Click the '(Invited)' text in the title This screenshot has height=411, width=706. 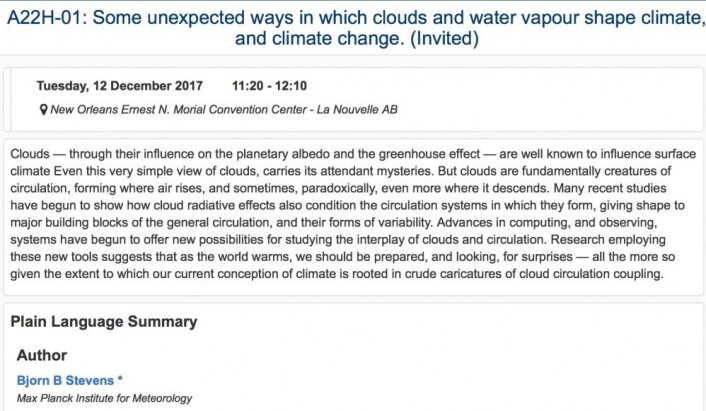[x=444, y=38]
